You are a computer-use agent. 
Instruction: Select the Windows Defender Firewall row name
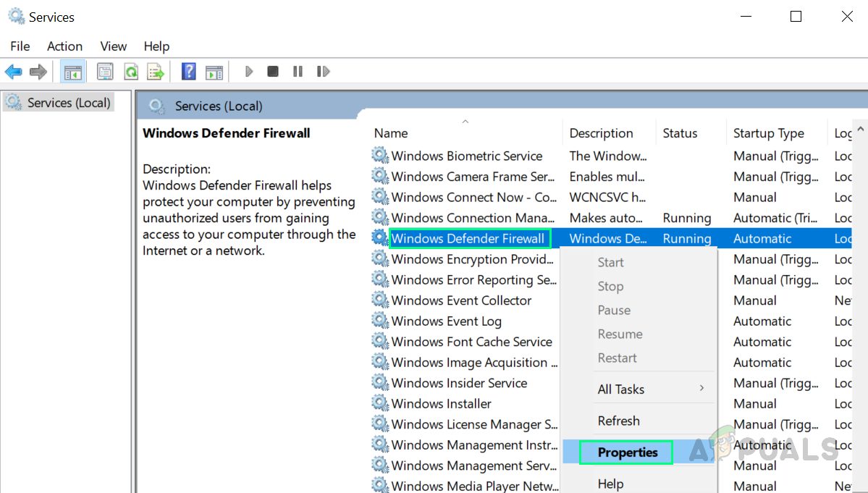pos(468,238)
